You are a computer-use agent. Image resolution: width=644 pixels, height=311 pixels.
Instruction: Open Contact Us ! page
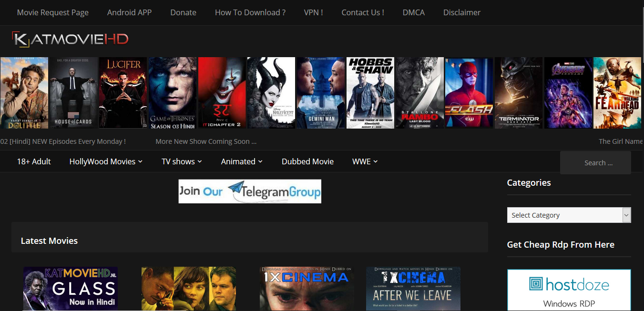tap(363, 12)
